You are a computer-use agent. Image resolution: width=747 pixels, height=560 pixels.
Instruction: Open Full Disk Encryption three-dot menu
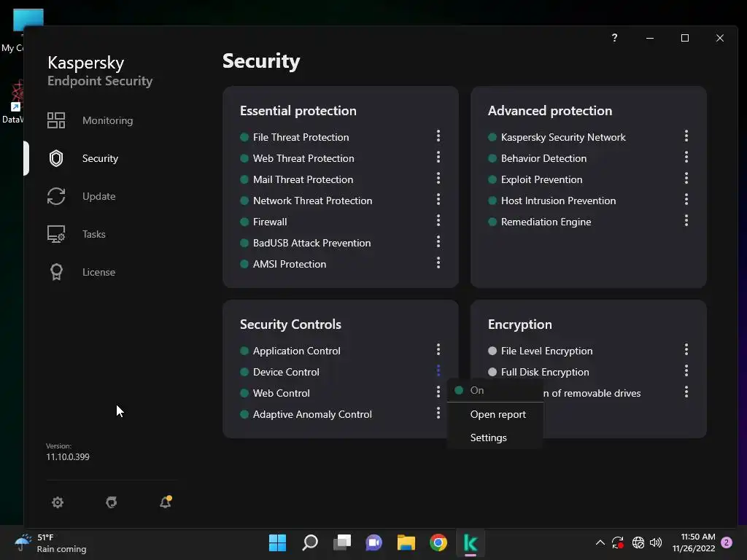pos(686,371)
